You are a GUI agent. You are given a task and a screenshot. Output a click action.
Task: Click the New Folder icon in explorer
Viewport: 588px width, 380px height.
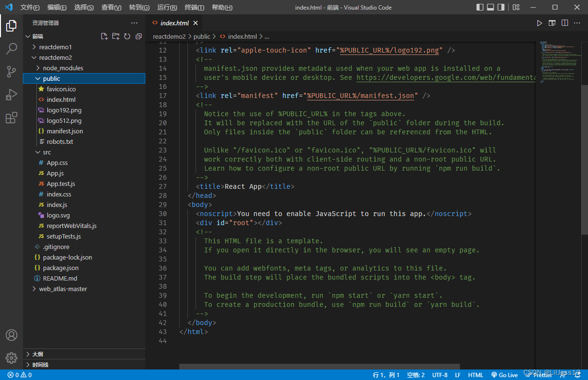pos(116,36)
